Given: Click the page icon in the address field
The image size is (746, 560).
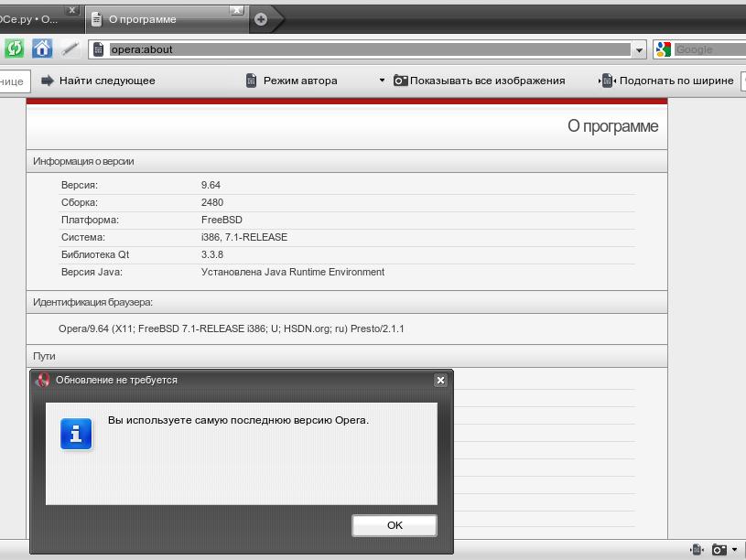Looking at the screenshot, I should pyautogui.click(x=99, y=49).
